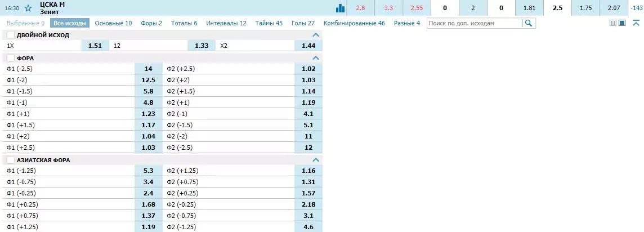Select Ф1 (-2.5) odds 14
The image size is (644, 232).
click(149, 69)
